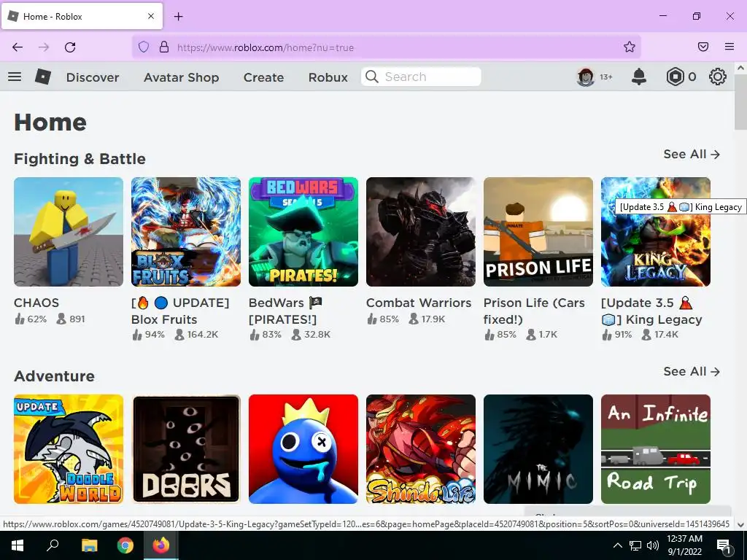This screenshot has width=747, height=560.
Task: Click Blox Fruits 164.2K player count
Action: point(196,334)
